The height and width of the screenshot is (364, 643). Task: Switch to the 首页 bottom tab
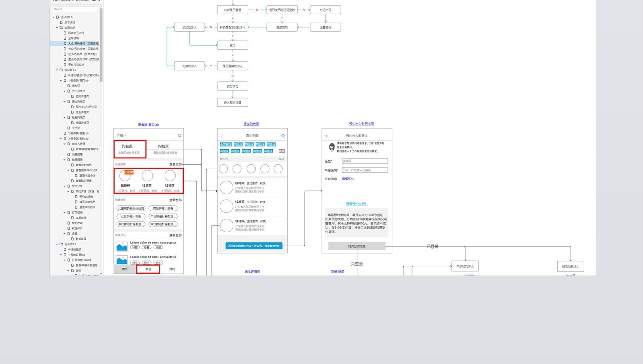[125, 269]
